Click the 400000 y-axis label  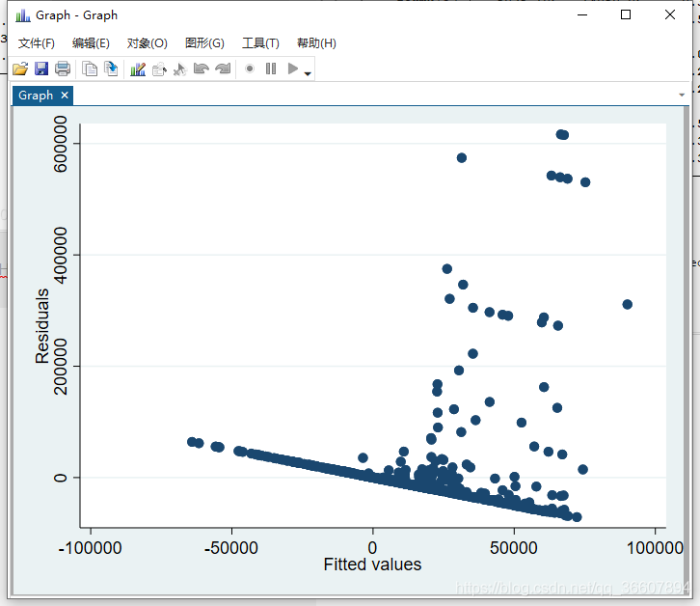click(x=60, y=255)
